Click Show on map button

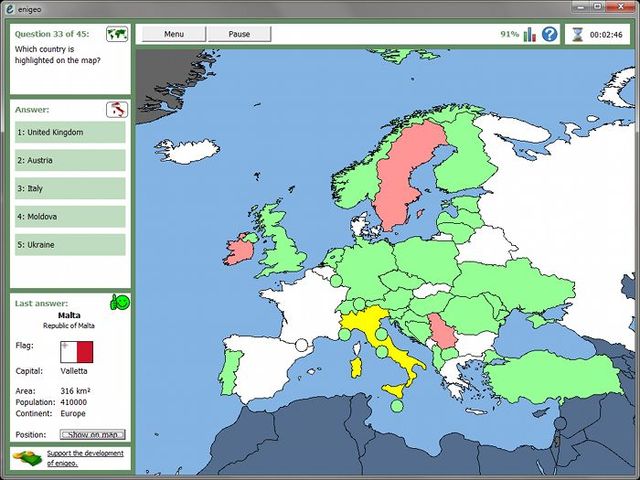[x=93, y=435]
